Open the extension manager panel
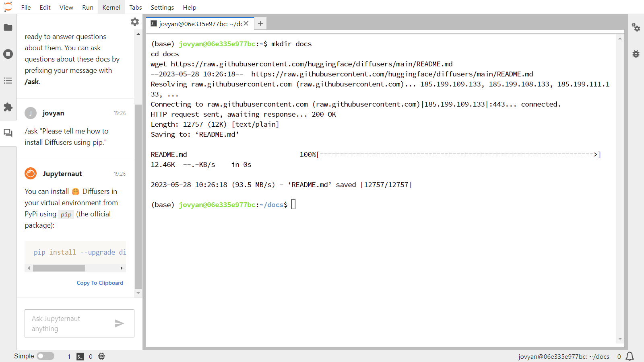The image size is (644, 362). click(8, 107)
